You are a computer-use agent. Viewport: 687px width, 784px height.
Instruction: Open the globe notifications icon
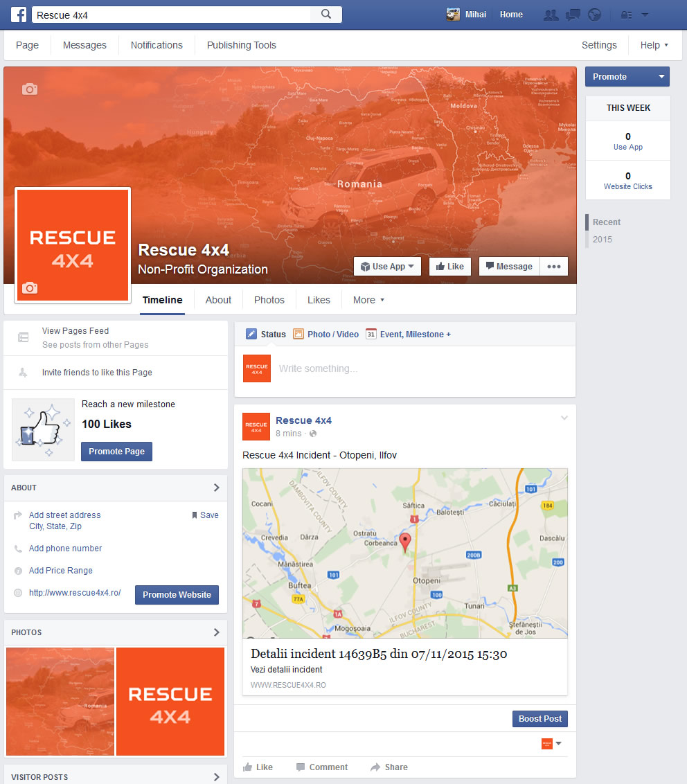(594, 15)
